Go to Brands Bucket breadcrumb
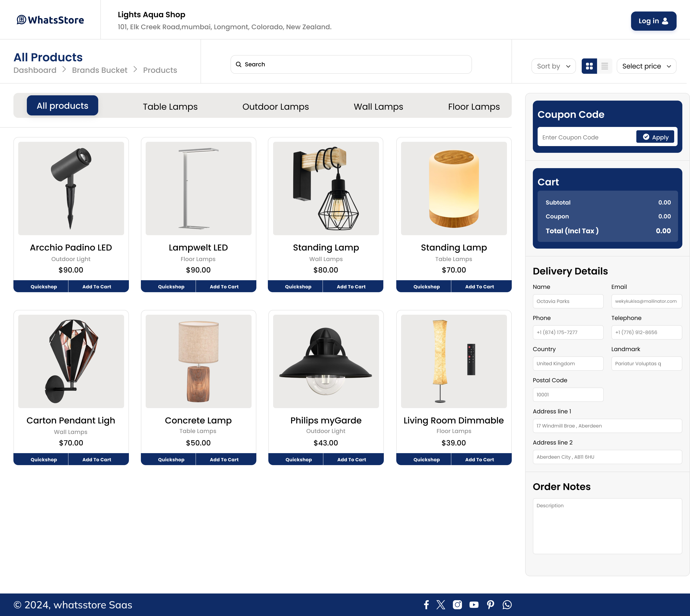Image resolution: width=690 pixels, height=616 pixels. coord(99,70)
